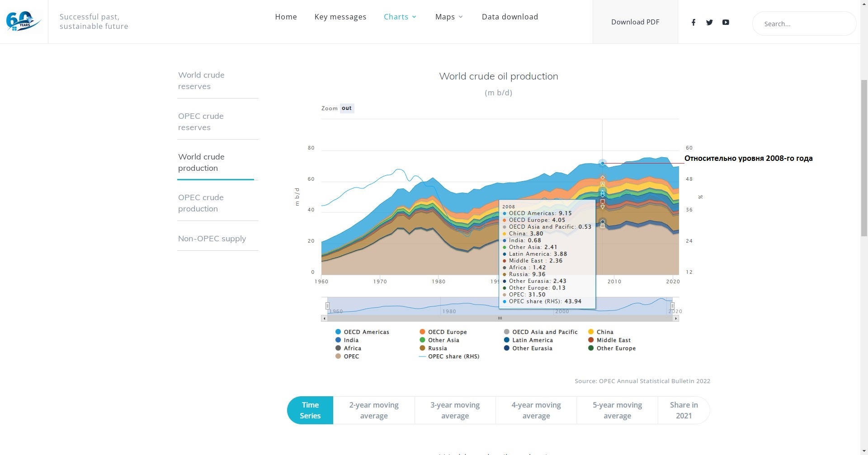Expand the Maps dropdown menu
The height and width of the screenshot is (455, 868).
coord(449,17)
